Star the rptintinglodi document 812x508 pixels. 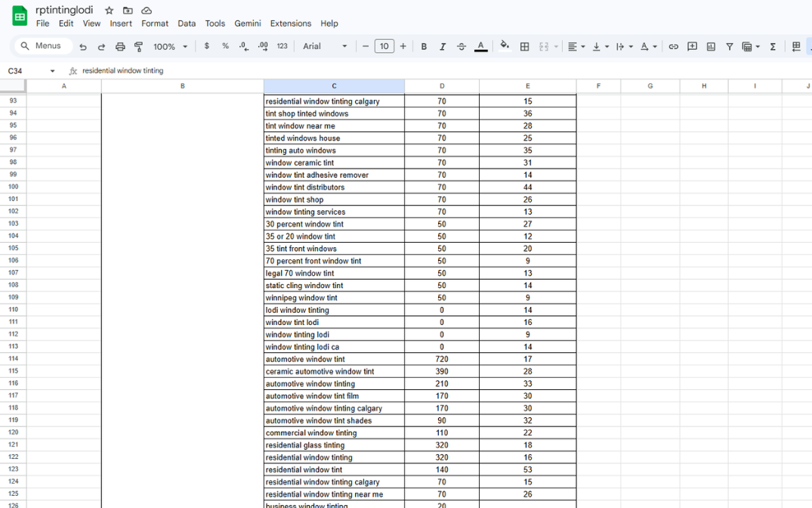[110, 11]
